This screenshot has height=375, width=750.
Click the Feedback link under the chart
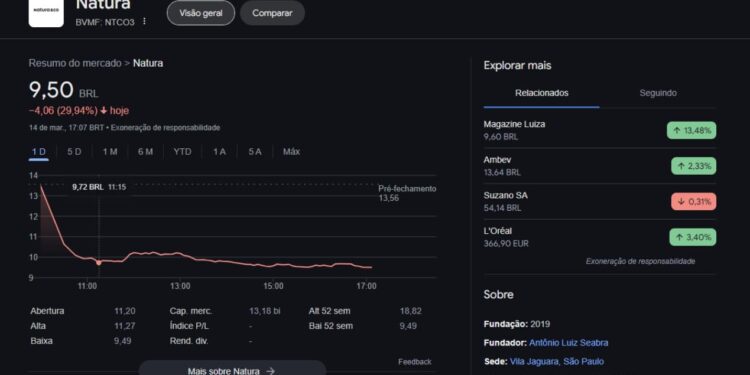[x=415, y=362]
